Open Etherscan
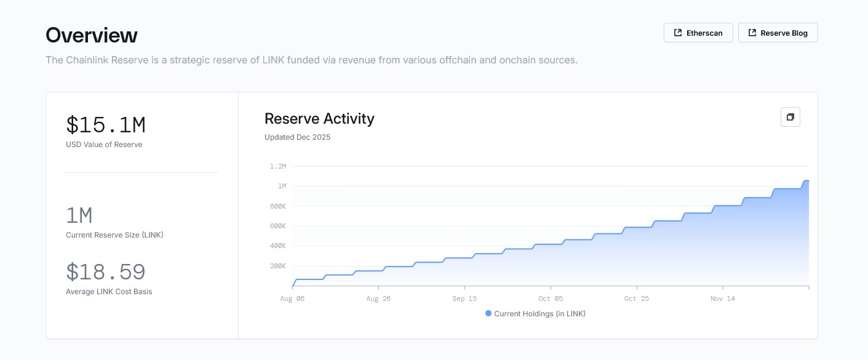 pos(698,33)
